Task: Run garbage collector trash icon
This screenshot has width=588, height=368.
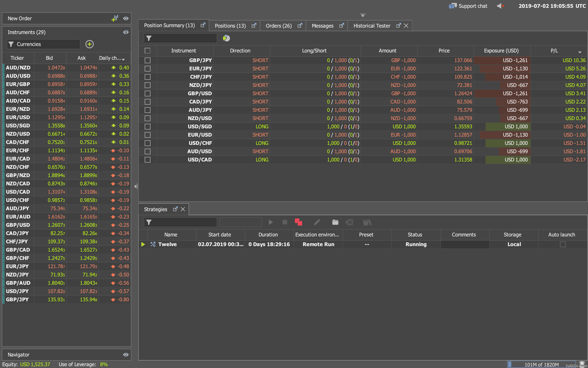Action: 582,364
